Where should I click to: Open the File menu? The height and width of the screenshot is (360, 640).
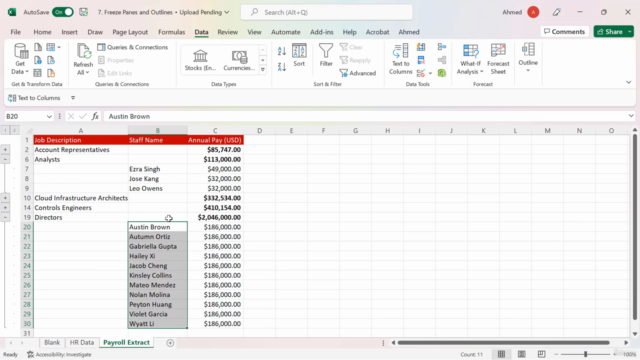[16, 32]
